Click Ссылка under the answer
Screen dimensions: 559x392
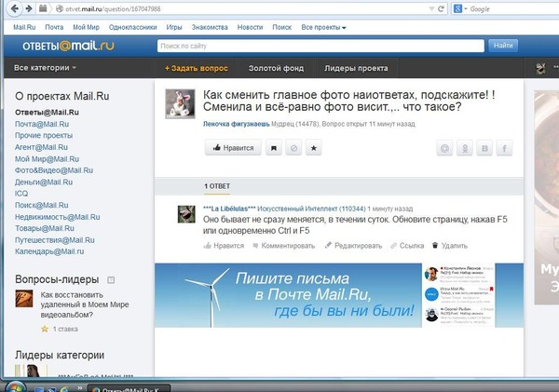407,246
